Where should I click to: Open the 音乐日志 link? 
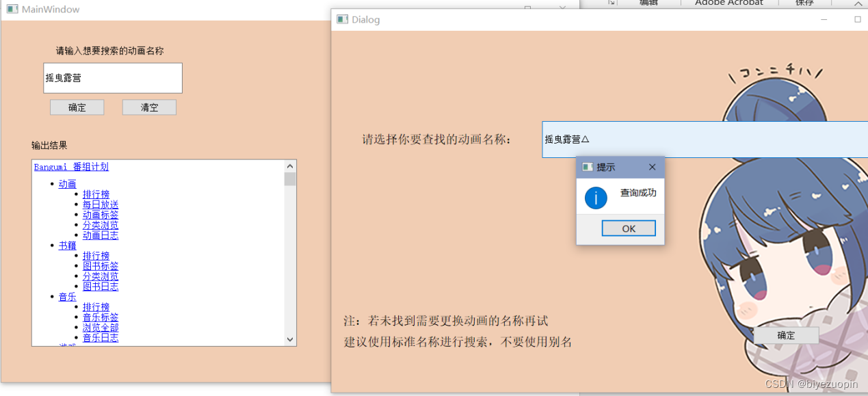pos(101,338)
